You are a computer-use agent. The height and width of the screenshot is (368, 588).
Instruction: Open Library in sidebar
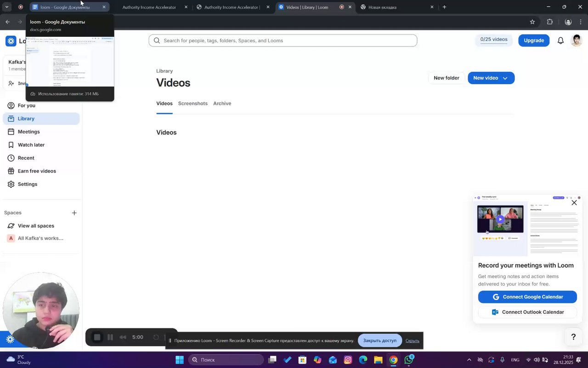click(41, 119)
